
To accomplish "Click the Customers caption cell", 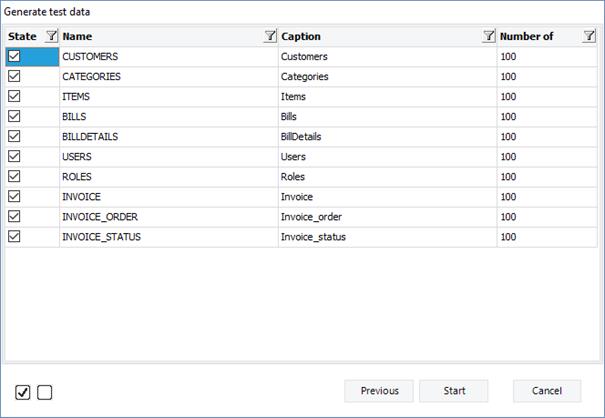I will 387,57.
